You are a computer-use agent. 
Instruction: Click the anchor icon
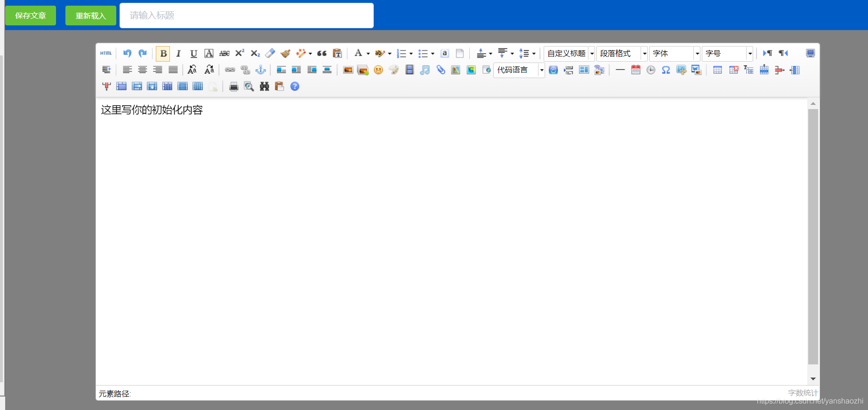tap(260, 70)
